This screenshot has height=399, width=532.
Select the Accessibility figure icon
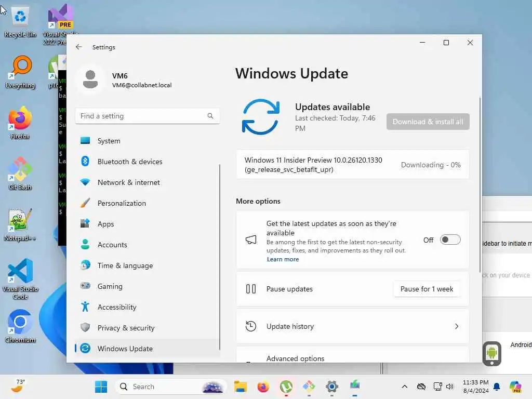[x=85, y=307]
